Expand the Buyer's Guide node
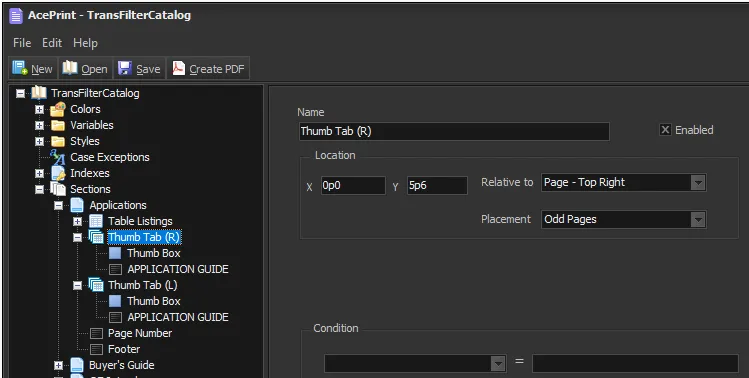The width and height of the screenshot is (749, 378). pyautogui.click(x=58, y=366)
